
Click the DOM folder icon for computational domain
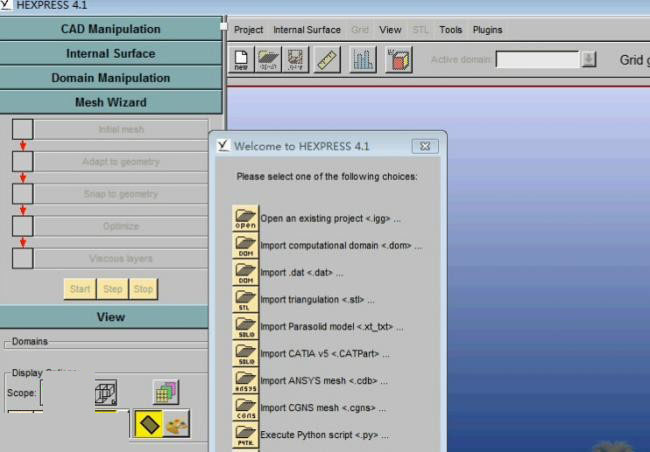click(x=245, y=245)
